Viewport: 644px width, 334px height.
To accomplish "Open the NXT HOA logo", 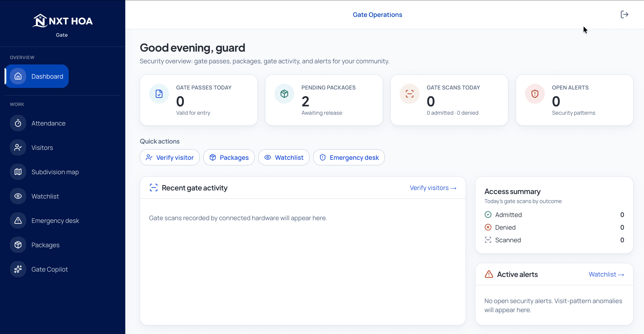I will click(x=62, y=21).
